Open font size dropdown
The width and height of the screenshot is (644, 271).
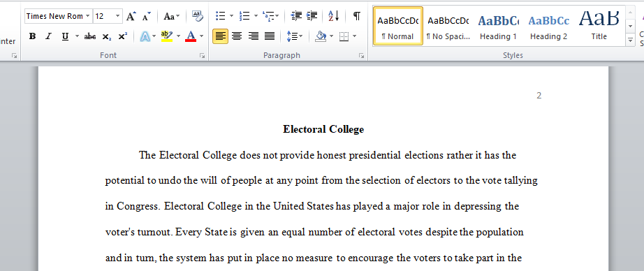[x=118, y=16]
